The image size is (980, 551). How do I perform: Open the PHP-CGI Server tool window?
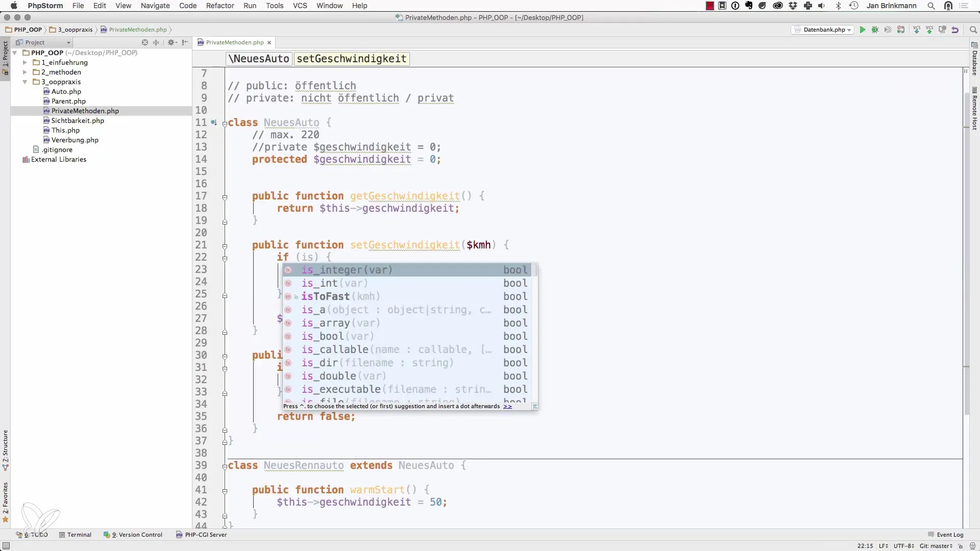202,535
